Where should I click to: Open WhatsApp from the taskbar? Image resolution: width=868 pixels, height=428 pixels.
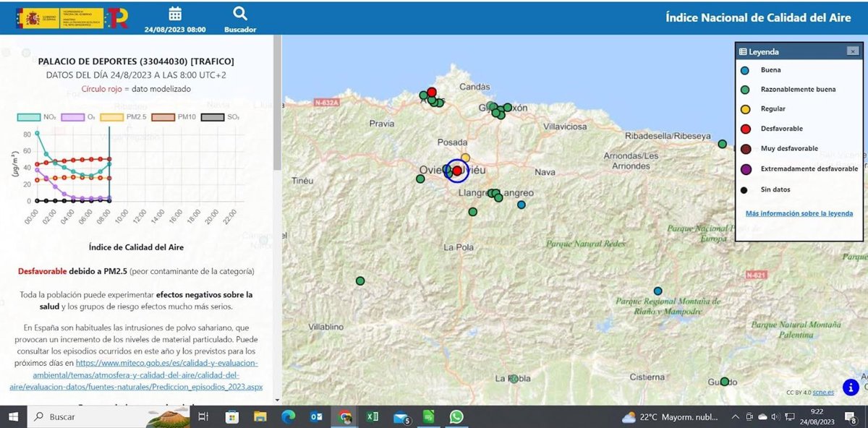click(x=456, y=417)
